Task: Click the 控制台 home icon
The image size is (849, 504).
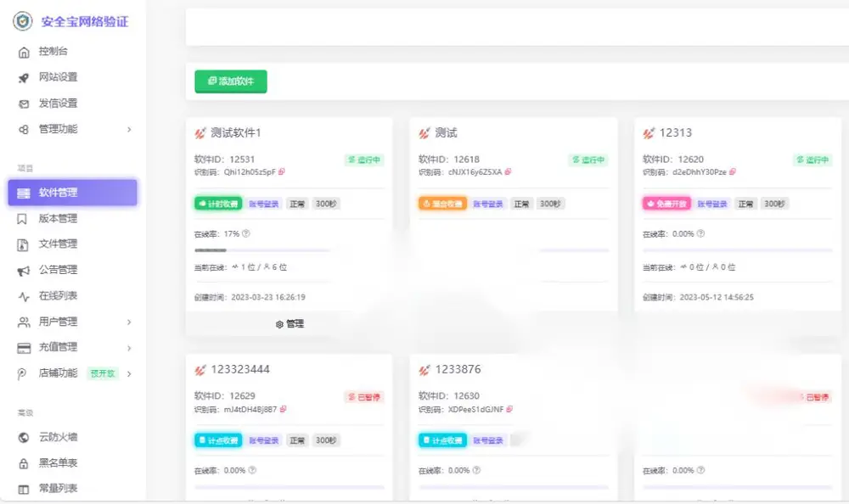Action: (x=24, y=52)
